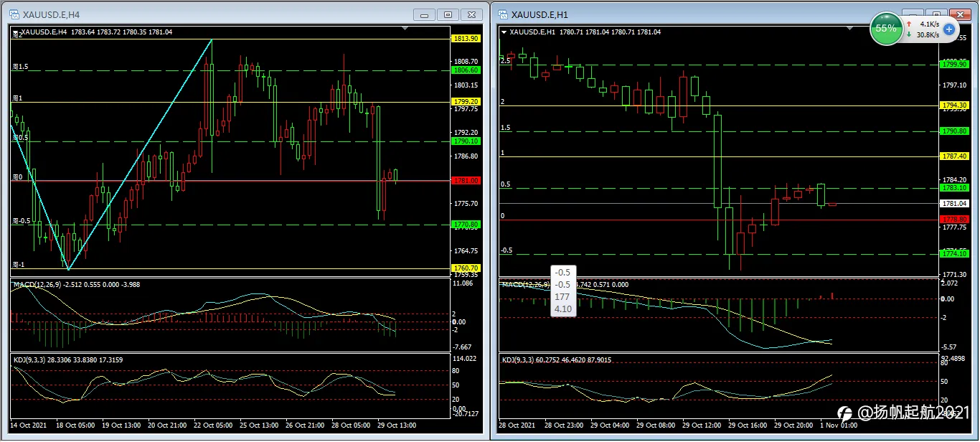Click the H4 chart shift triangle marker
The width and height of the screenshot is (980, 442).
(405, 29)
